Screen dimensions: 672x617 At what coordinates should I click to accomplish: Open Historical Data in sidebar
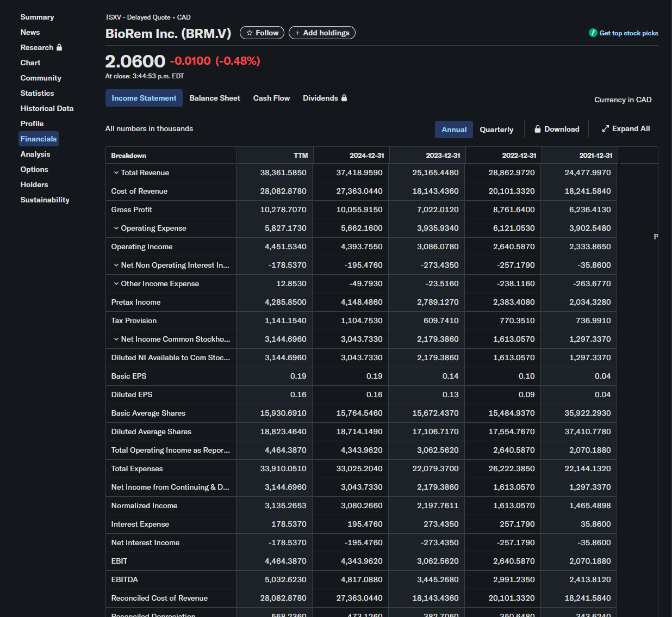point(47,108)
